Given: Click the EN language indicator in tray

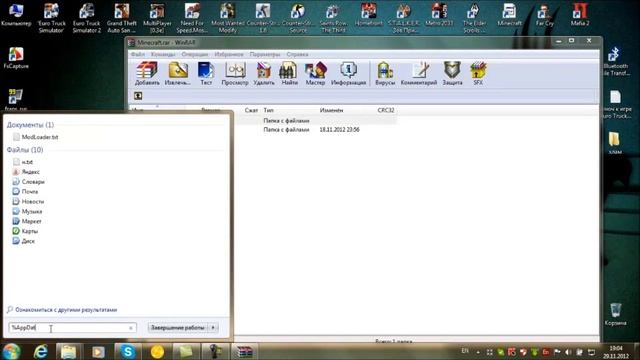Looking at the screenshot, I should (465, 351).
